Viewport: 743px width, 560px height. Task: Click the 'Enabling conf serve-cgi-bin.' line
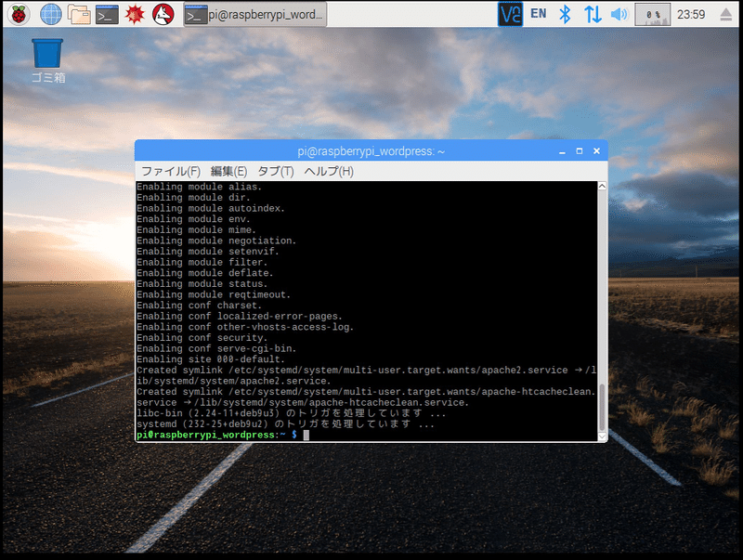(216, 348)
